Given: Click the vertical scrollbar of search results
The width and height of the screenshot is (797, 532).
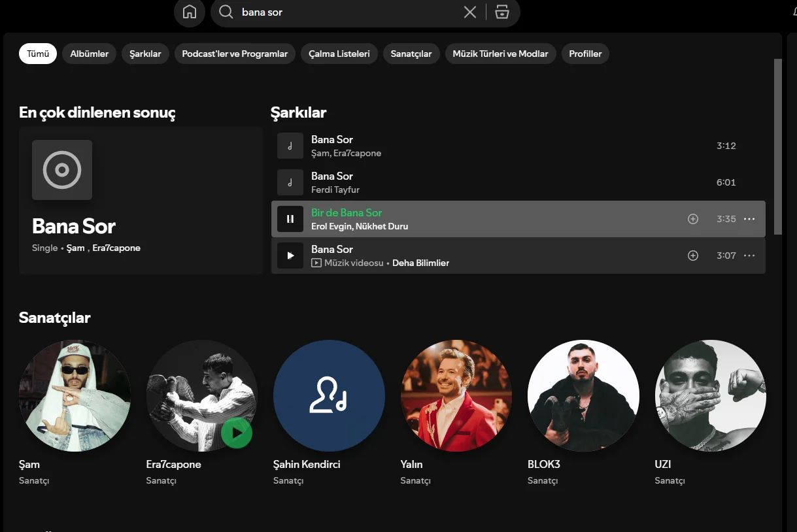Looking at the screenshot, I should (778, 146).
